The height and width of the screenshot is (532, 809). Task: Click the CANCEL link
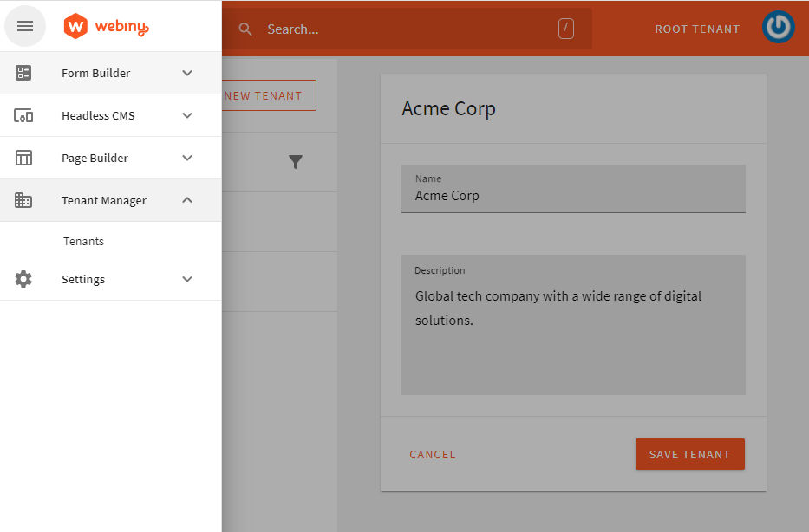tap(433, 454)
